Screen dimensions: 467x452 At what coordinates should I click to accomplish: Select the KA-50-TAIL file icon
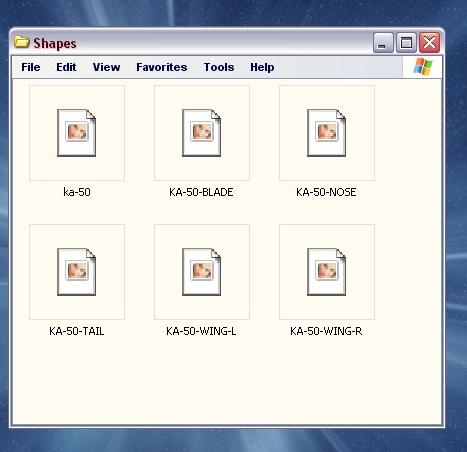pyautogui.click(x=77, y=272)
